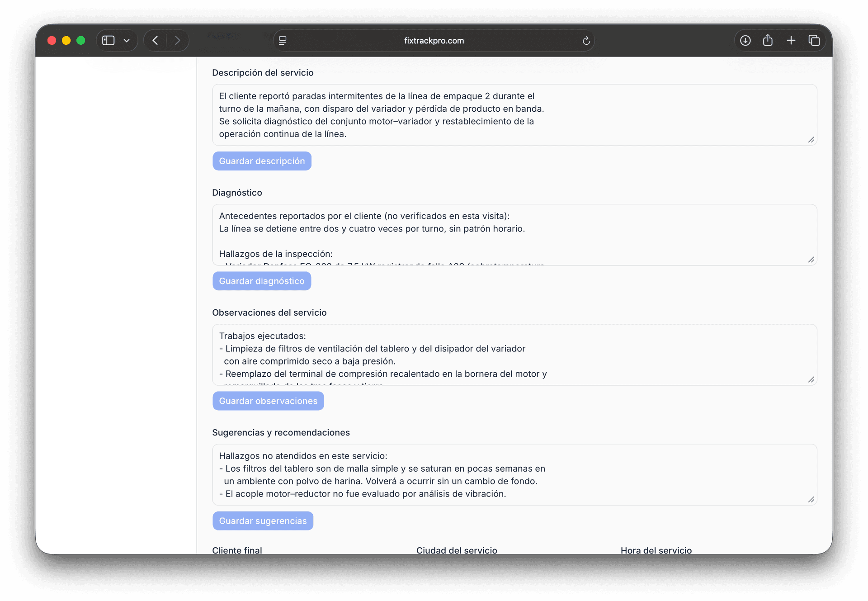868x601 pixels.
Task: Toggle the Safari sidebar icon
Action: click(x=108, y=41)
